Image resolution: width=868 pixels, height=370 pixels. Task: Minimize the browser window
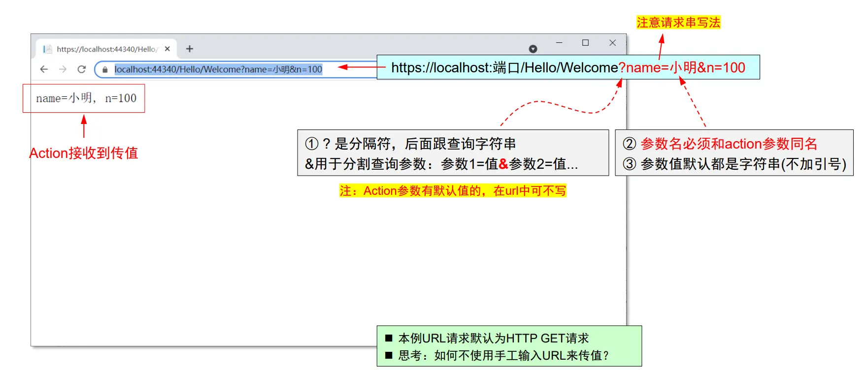(x=559, y=43)
